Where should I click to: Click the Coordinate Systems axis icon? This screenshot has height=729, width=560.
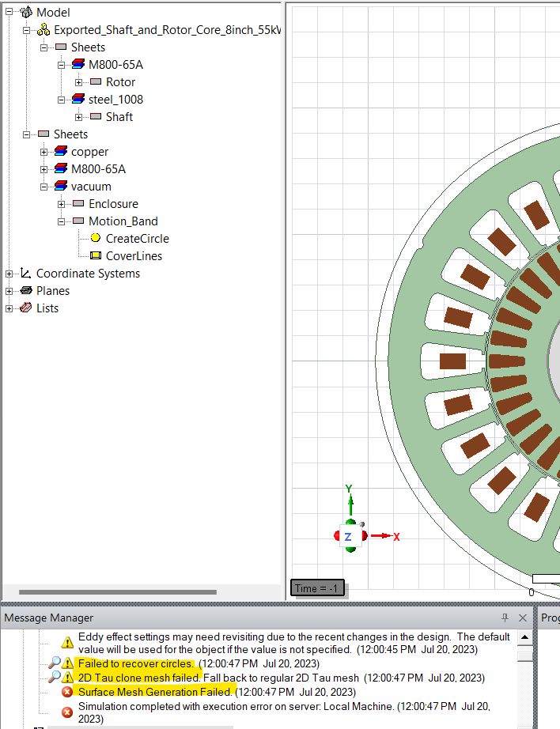[26, 273]
